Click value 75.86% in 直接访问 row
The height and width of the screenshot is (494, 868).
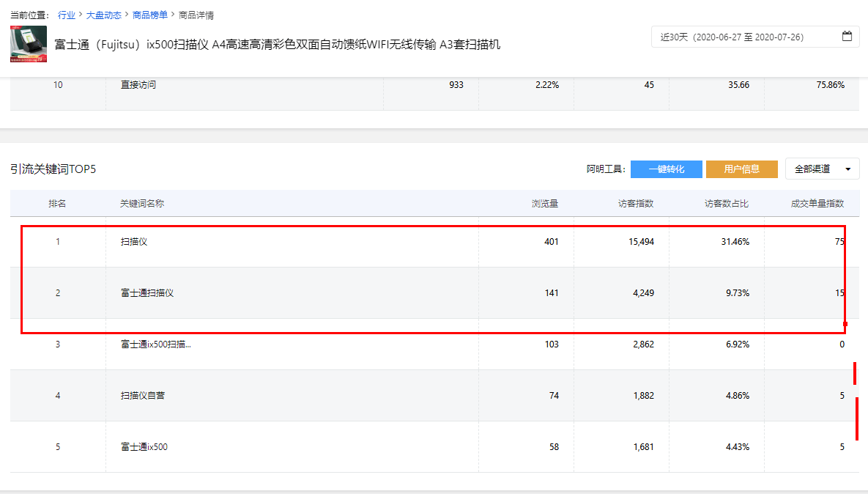click(831, 85)
